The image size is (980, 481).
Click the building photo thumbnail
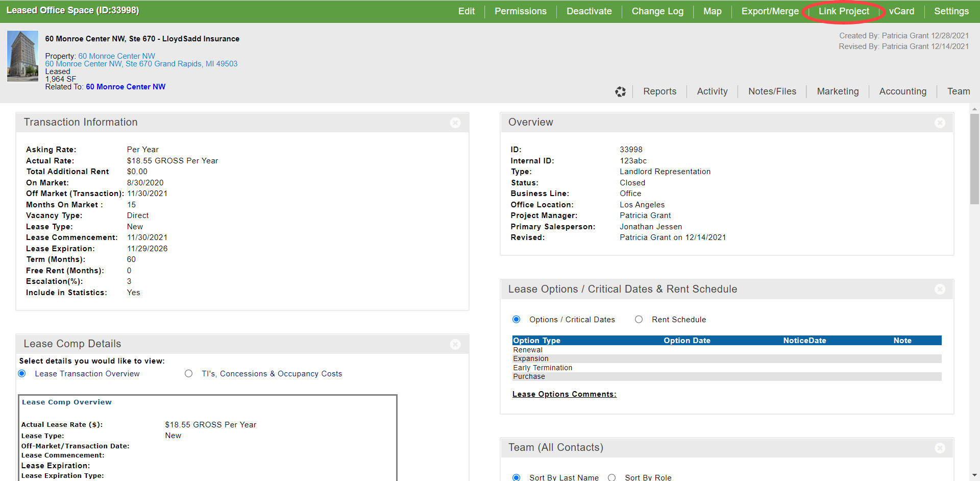click(x=22, y=56)
